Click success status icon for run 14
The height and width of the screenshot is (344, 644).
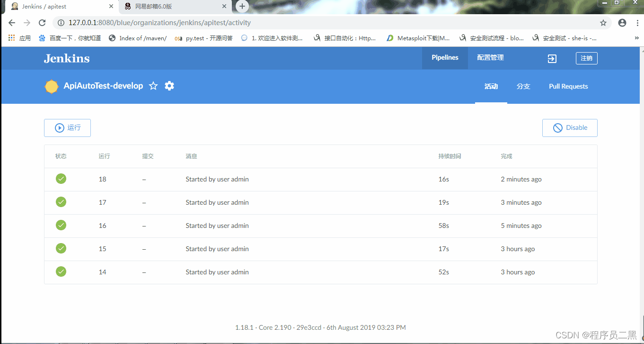pos(61,272)
